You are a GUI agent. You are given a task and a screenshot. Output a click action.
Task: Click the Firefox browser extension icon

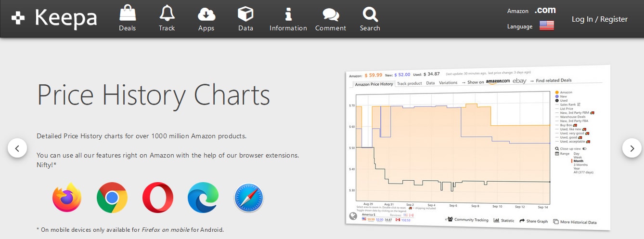click(x=67, y=198)
